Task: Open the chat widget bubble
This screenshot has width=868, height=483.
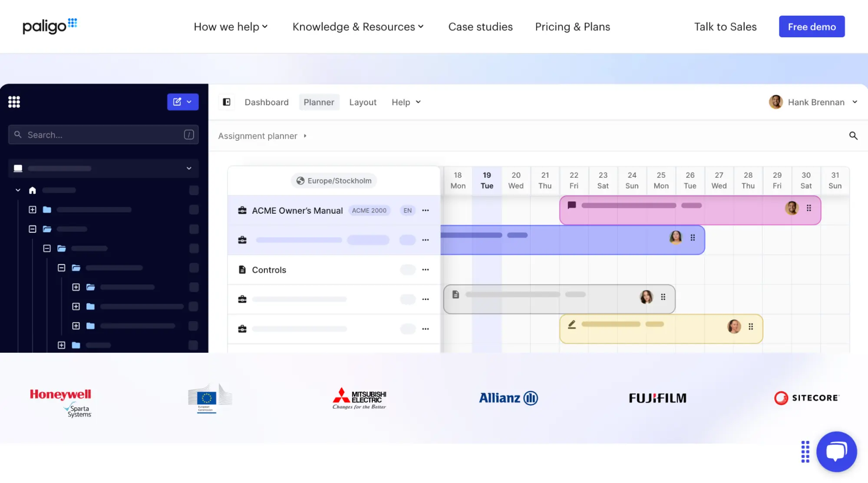Action: click(x=836, y=452)
